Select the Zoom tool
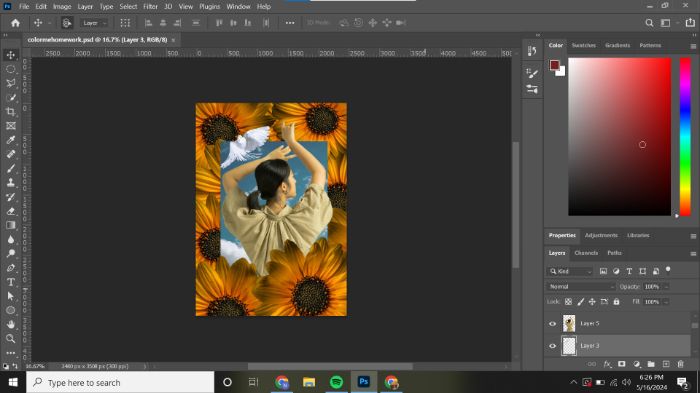700x393 pixels. tap(11, 339)
